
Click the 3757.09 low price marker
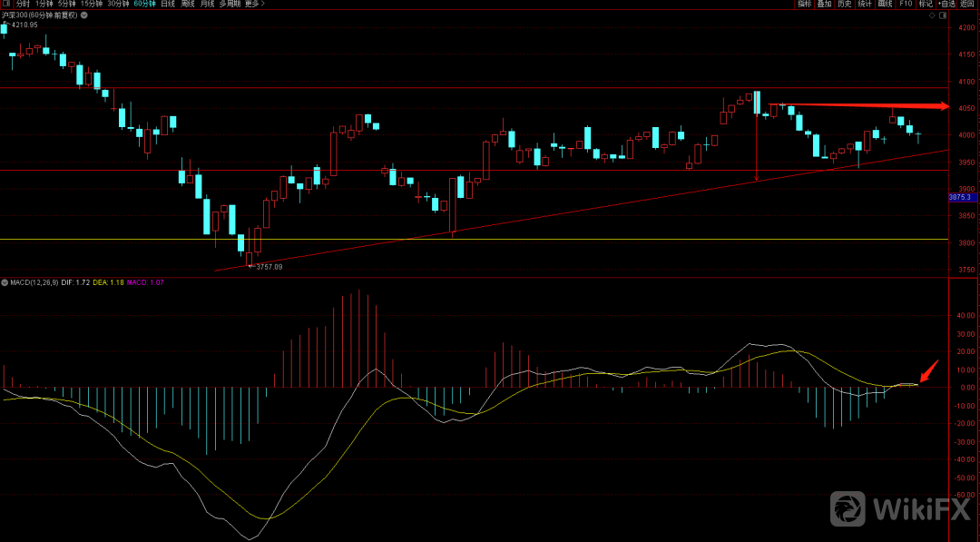point(269,267)
